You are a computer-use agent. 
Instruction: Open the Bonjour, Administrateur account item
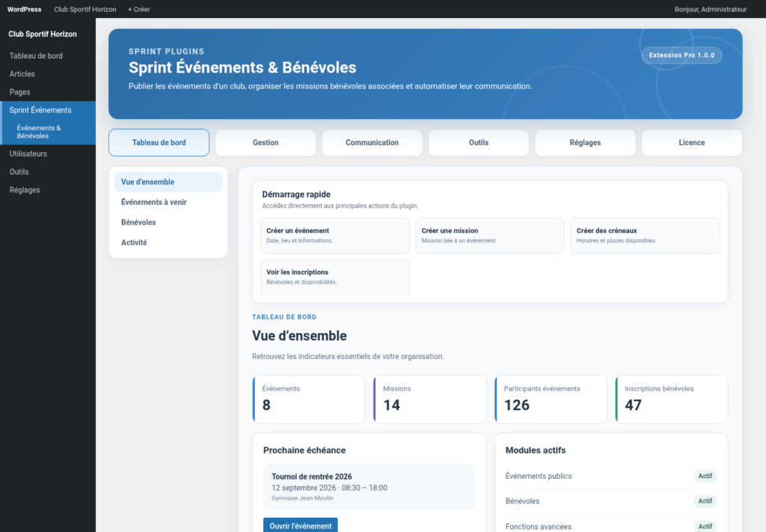point(711,9)
